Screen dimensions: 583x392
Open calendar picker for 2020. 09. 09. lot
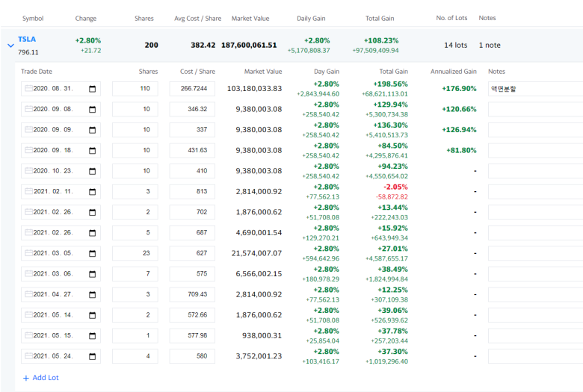(x=92, y=130)
